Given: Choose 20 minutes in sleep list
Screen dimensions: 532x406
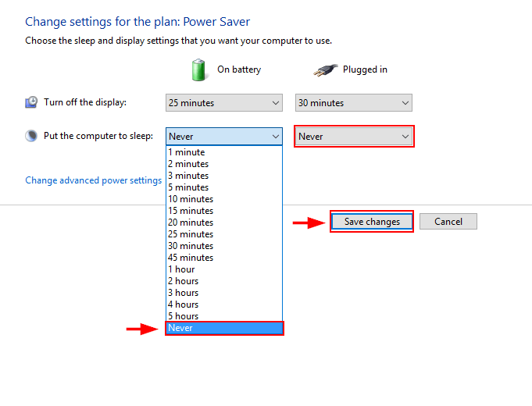Looking at the screenshot, I should [x=224, y=223].
